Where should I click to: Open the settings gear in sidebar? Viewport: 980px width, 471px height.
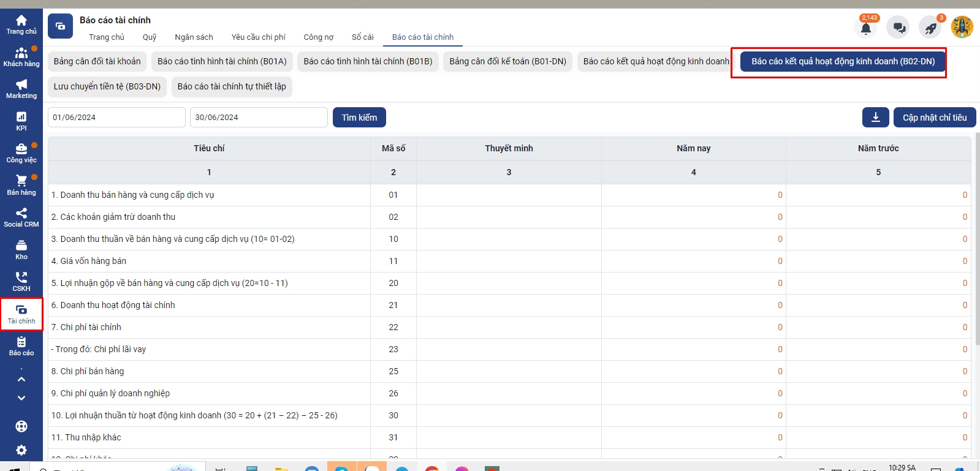click(x=21, y=450)
